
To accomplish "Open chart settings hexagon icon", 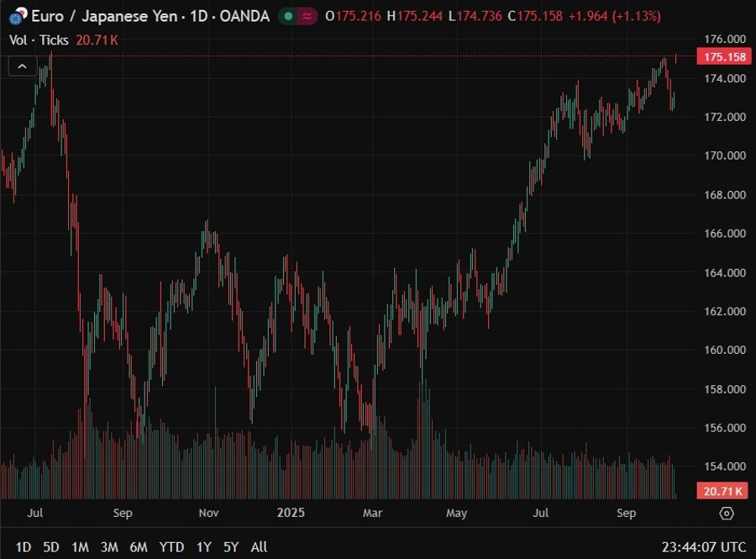I will (x=727, y=513).
